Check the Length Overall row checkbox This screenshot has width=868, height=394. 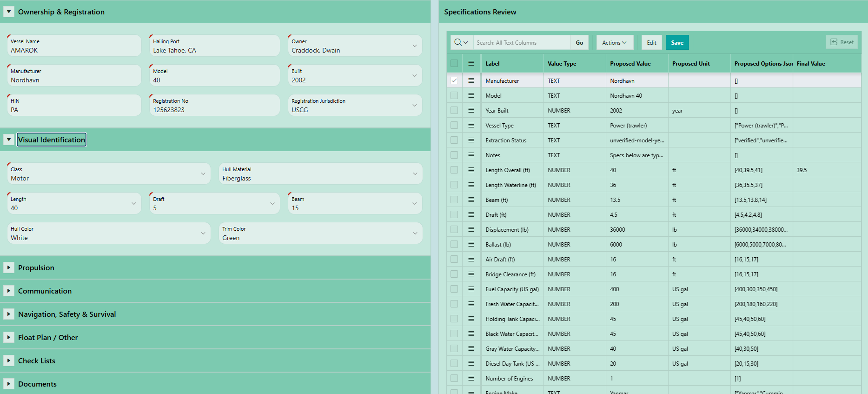(x=454, y=170)
